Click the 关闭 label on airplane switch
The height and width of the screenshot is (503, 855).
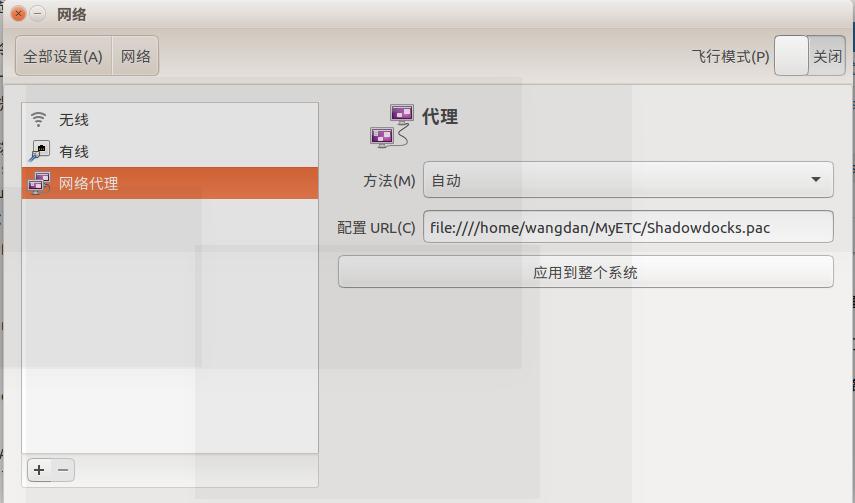click(x=827, y=56)
